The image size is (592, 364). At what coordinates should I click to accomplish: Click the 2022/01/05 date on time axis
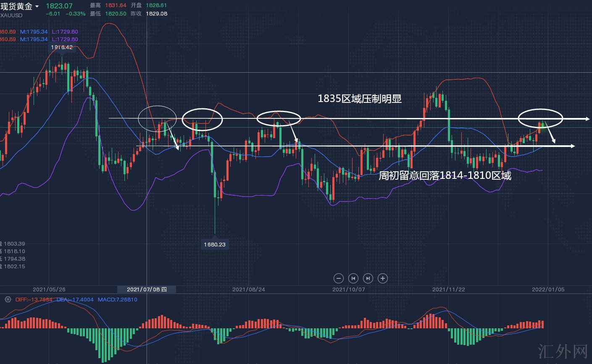click(548, 289)
